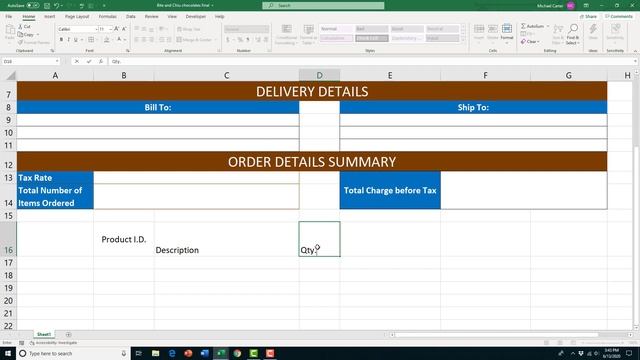Click Sort & Filter icon
This screenshot has width=640, height=360.
(x=558, y=29)
